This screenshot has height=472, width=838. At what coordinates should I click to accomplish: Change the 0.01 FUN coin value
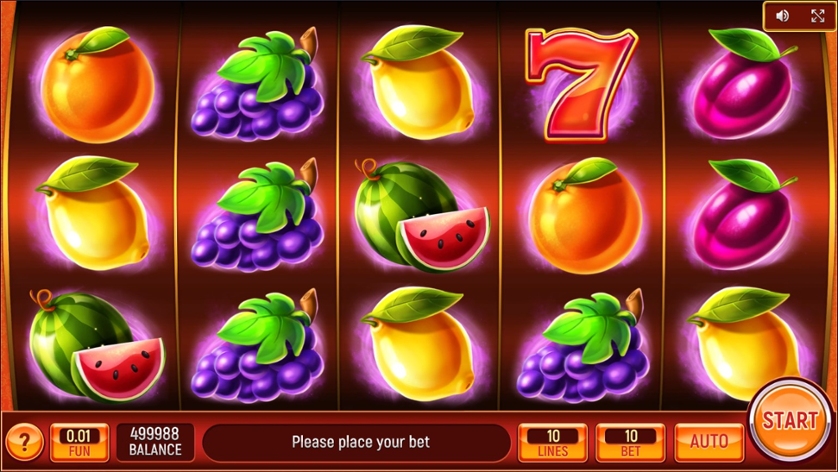[x=79, y=442]
